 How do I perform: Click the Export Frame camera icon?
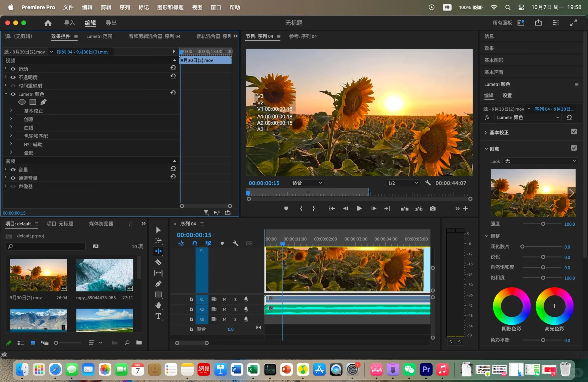433,209
